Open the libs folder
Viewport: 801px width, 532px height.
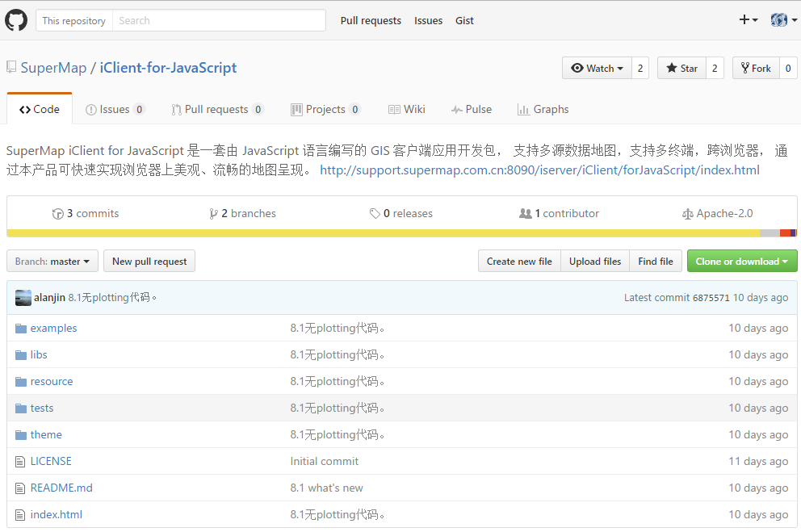(39, 354)
